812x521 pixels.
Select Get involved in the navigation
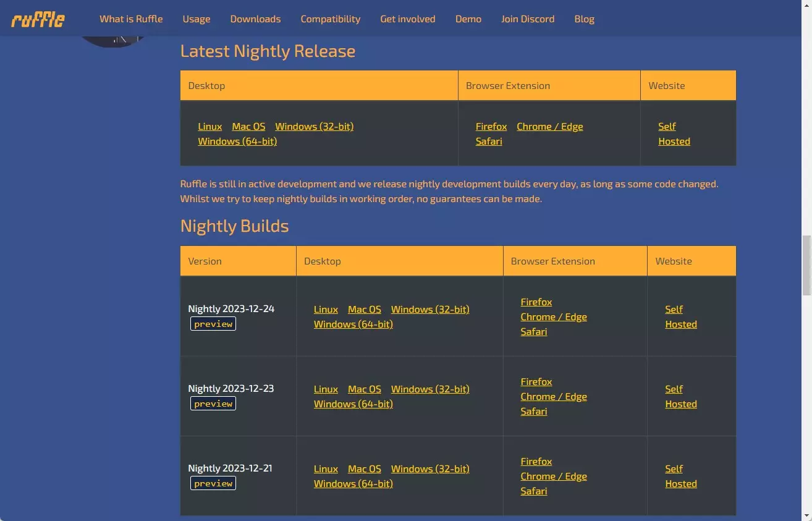[408, 19]
